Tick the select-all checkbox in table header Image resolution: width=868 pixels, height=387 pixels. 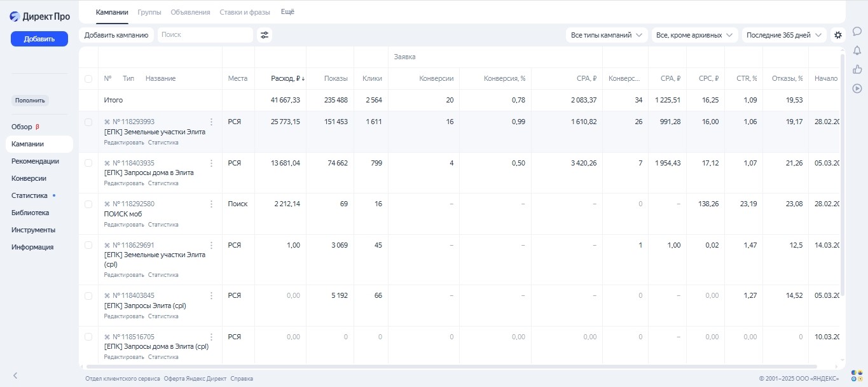tap(88, 79)
